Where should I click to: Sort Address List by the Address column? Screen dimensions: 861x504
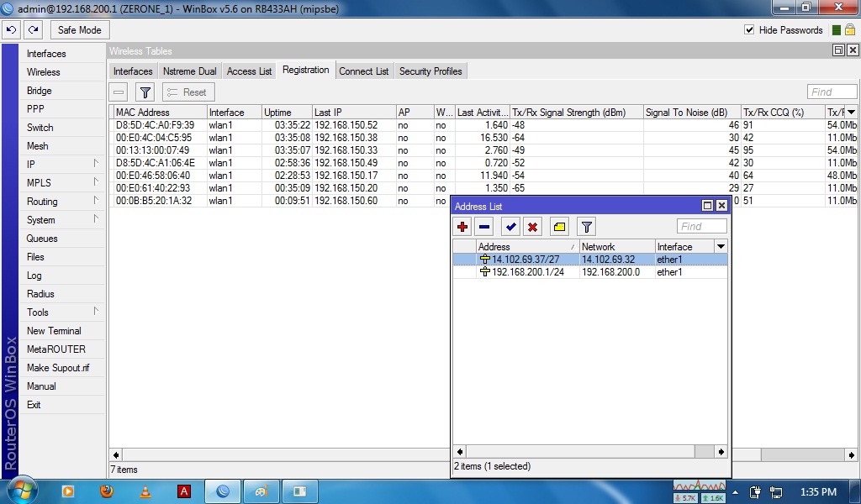pyautogui.click(x=527, y=247)
